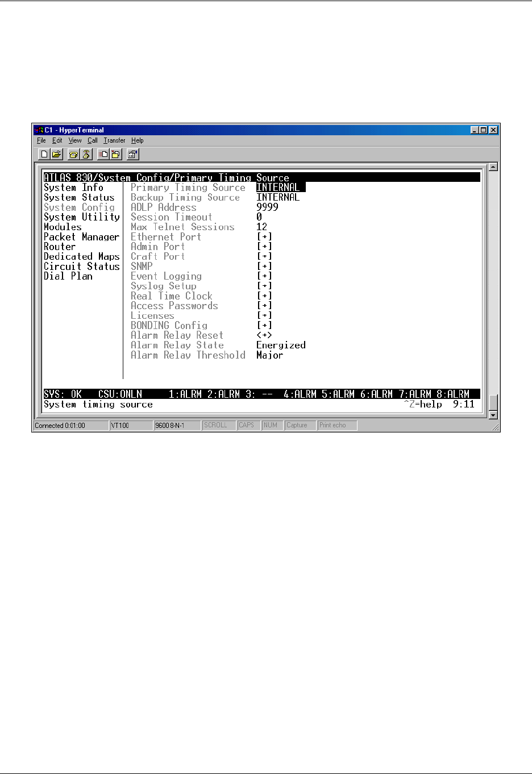Click the vertical scrollbar thumb
The width and height of the screenshot is (532, 774).
[493, 402]
